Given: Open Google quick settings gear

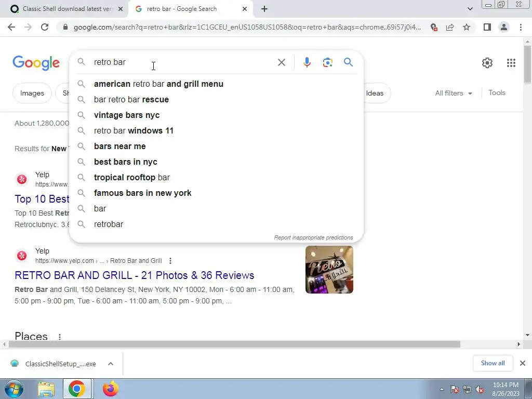Looking at the screenshot, I should (x=487, y=63).
